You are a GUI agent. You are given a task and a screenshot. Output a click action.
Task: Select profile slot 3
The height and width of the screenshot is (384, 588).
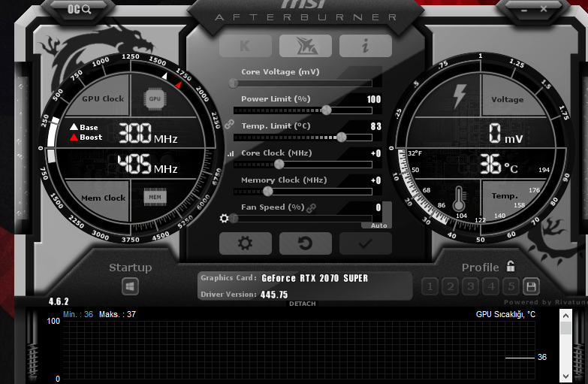470,287
